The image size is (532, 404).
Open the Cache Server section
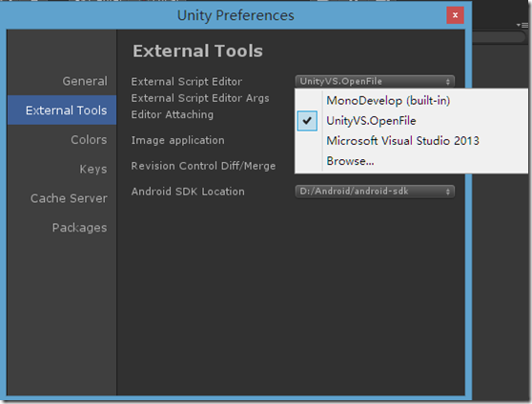69,198
